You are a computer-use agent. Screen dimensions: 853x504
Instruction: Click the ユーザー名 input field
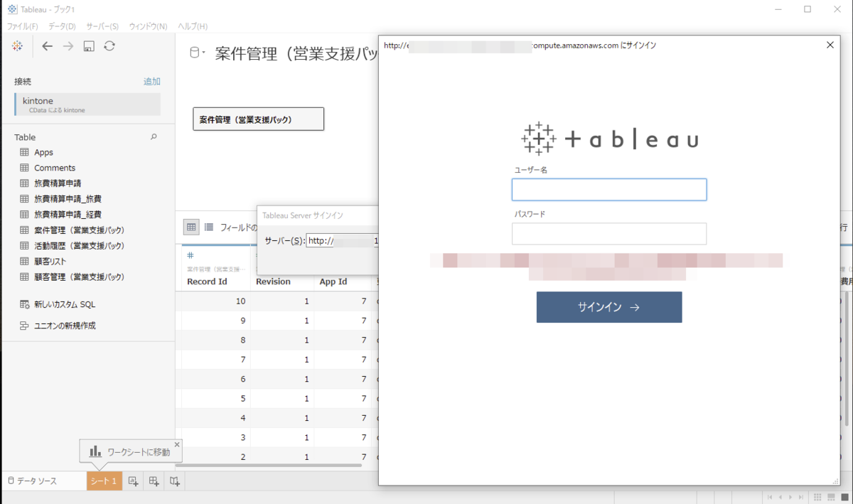(609, 190)
